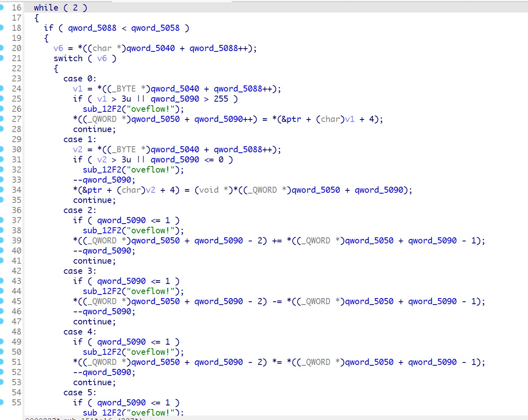The height and width of the screenshot is (420, 528).
Task: Toggle breakpoint dot on line 30
Action: coord(1,149)
